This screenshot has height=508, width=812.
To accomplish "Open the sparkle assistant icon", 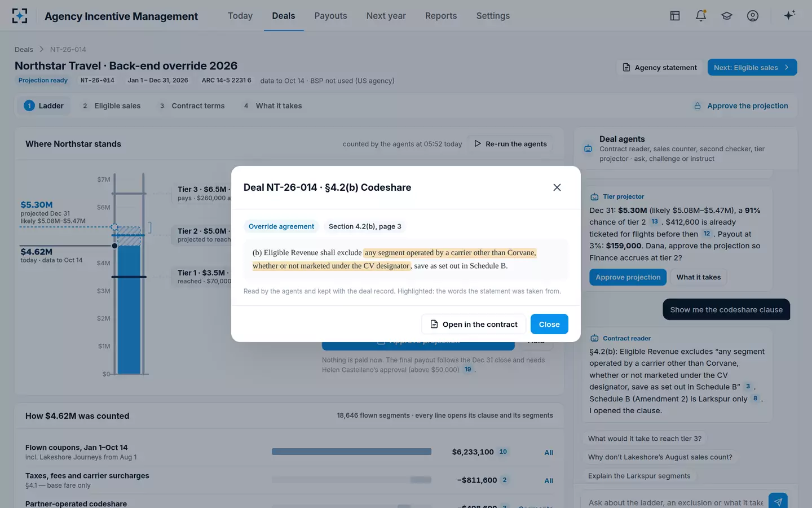I will coord(789,15).
